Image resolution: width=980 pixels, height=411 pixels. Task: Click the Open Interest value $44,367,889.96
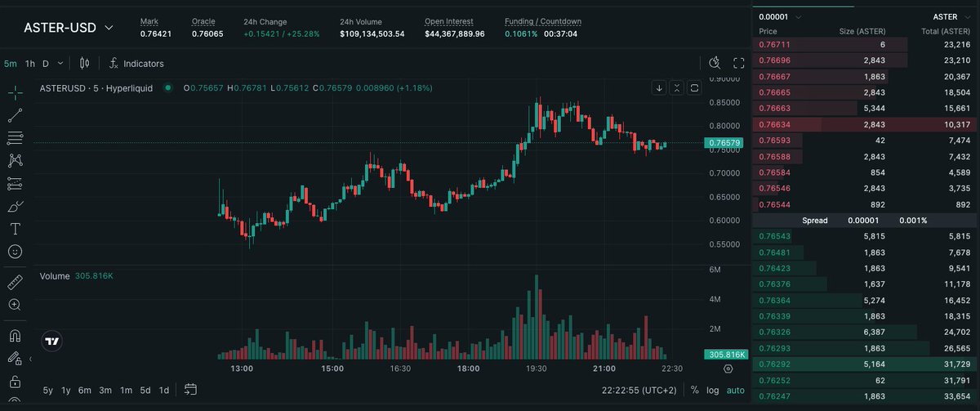(x=455, y=34)
